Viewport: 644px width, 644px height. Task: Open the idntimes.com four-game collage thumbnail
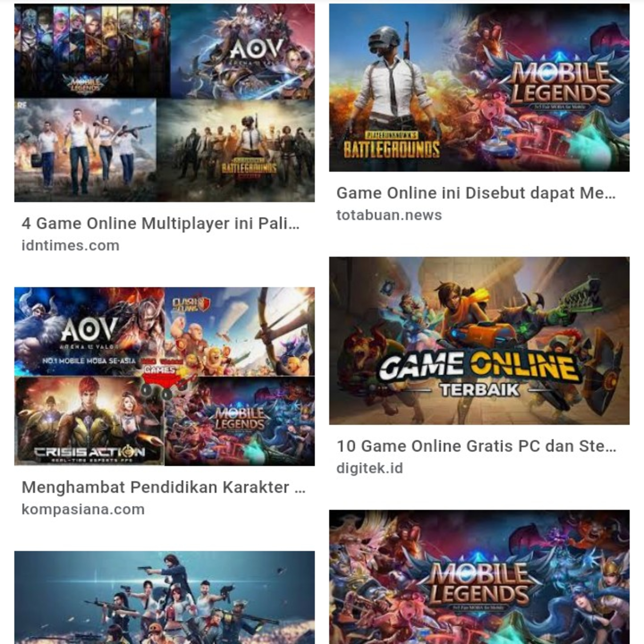click(x=164, y=103)
